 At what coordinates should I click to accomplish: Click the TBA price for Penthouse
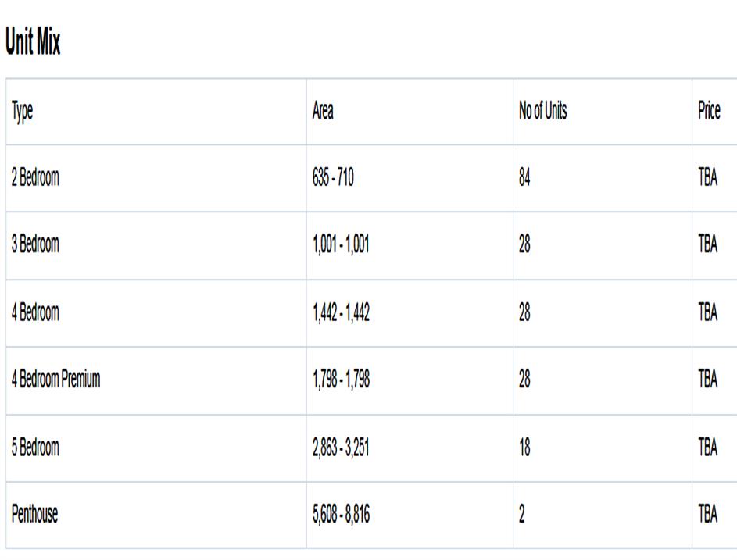click(x=707, y=515)
